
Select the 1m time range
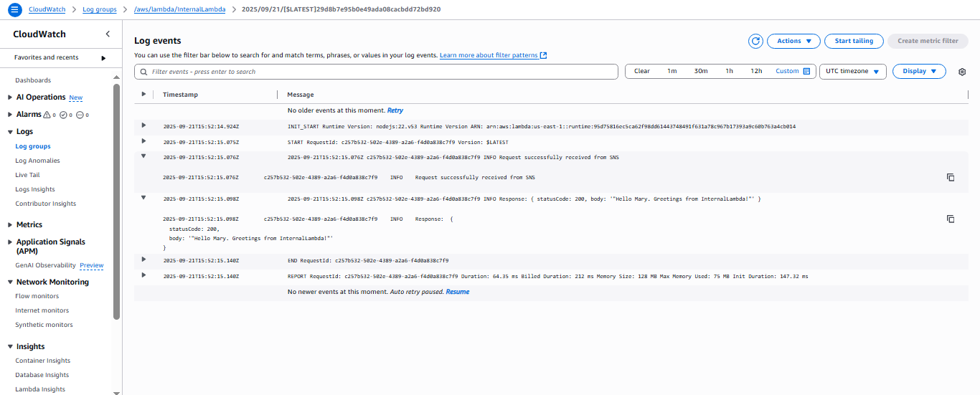[x=672, y=71]
